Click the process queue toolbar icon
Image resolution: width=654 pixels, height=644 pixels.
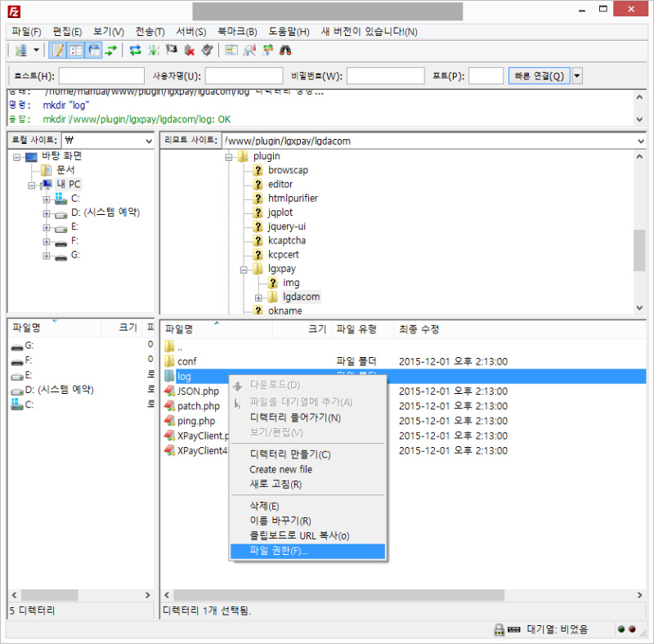coord(154,51)
